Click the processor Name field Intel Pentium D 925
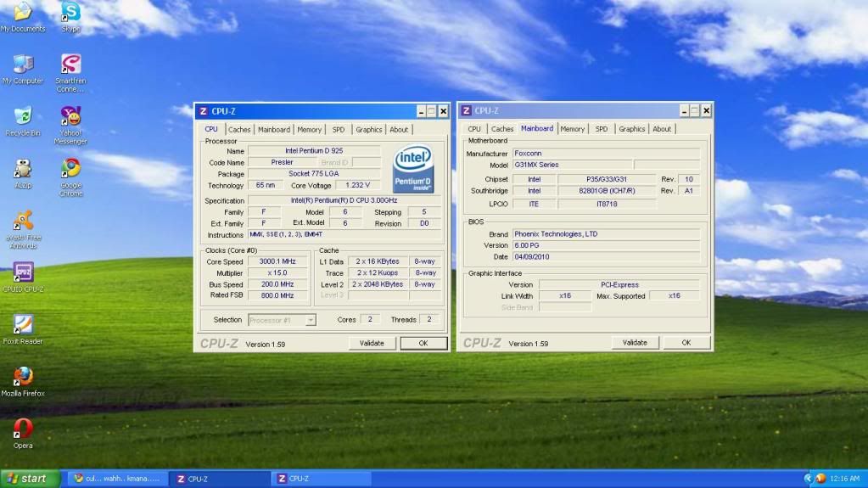 tap(314, 151)
